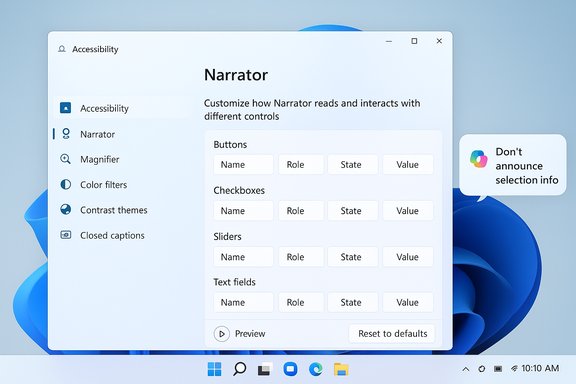This screenshot has height=384, width=576.
Task: Click the network tray icon
Action: 514,368
